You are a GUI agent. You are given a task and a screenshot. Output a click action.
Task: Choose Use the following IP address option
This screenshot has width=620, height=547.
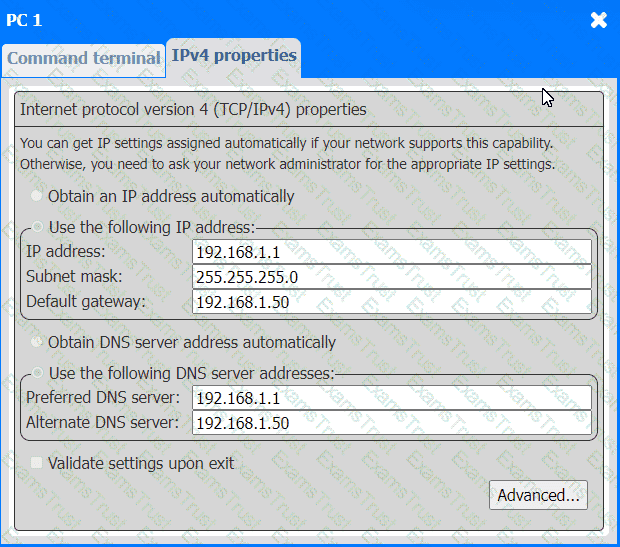click(x=38, y=227)
